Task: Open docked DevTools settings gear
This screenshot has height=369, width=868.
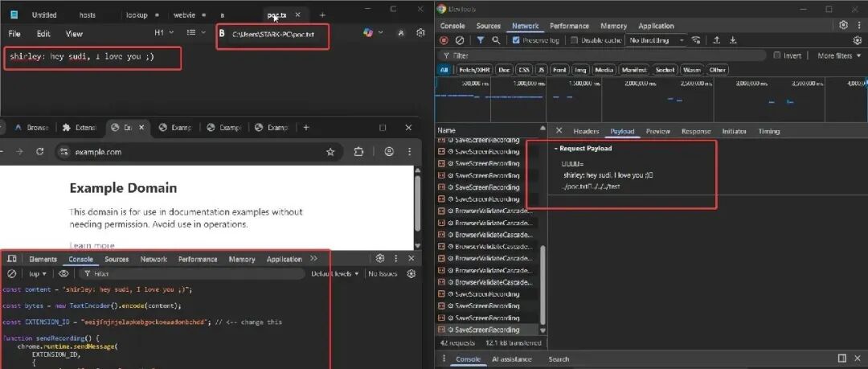Action: (379, 259)
